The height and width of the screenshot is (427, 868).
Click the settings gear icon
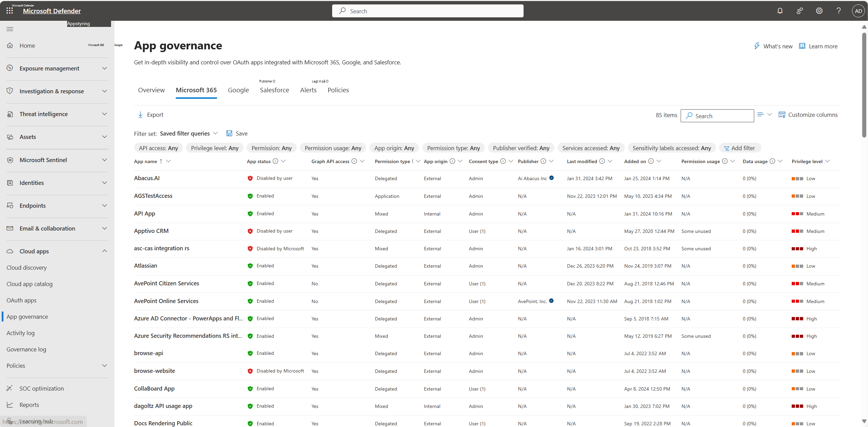coord(819,11)
